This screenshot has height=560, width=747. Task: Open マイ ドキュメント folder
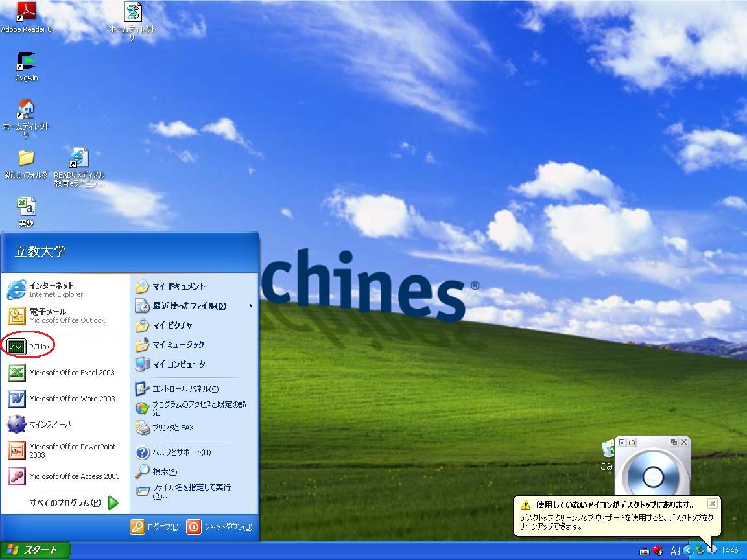point(194,286)
